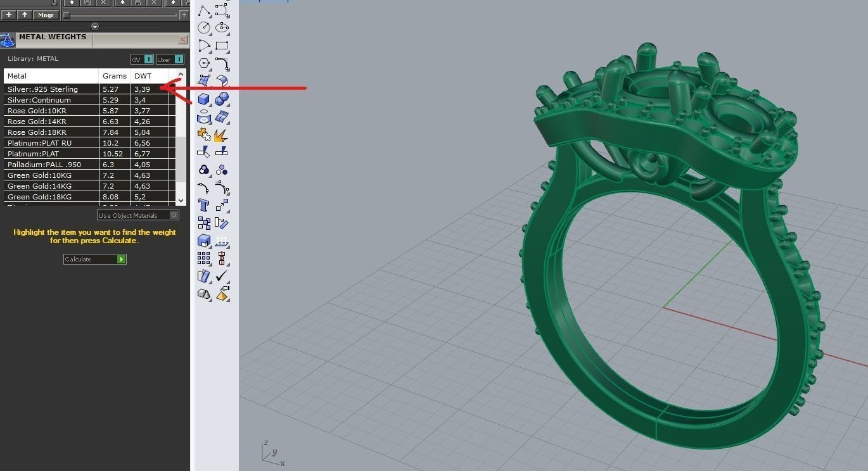
Task: Select the Ungroup objects tool
Action: [222, 170]
